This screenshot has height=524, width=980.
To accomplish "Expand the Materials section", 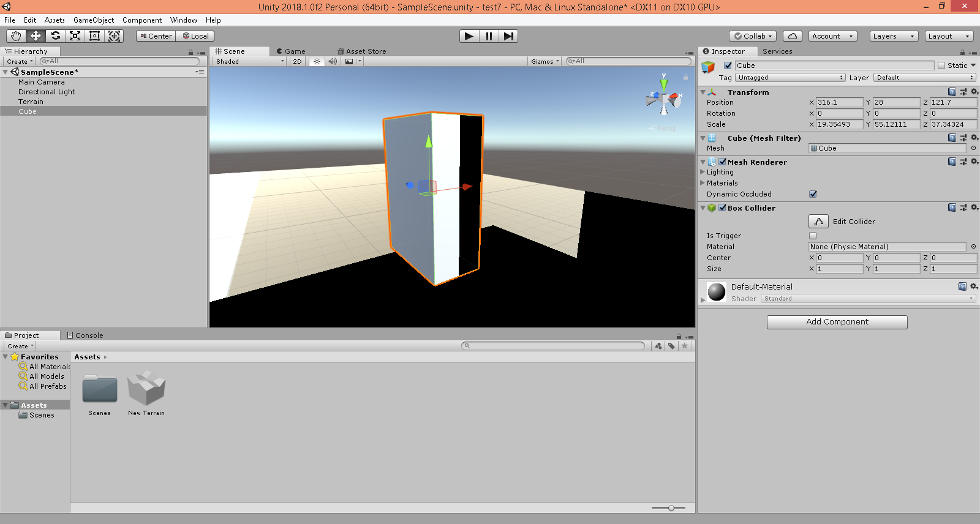I will pos(703,183).
